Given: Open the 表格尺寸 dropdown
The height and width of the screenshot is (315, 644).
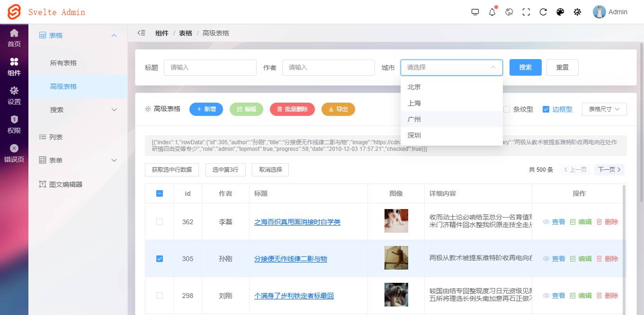Looking at the screenshot, I should click(604, 109).
